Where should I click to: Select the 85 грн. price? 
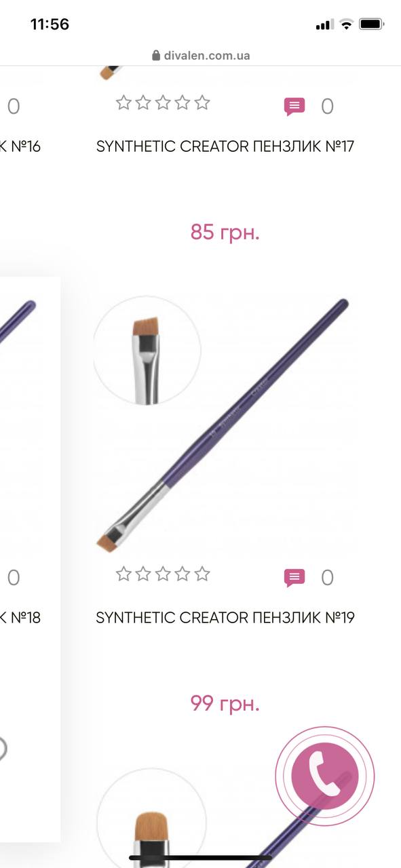[225, 232]
